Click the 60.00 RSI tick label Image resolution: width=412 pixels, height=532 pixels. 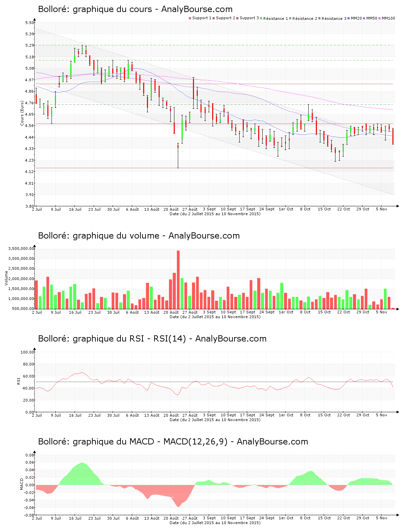pos(28,376)
